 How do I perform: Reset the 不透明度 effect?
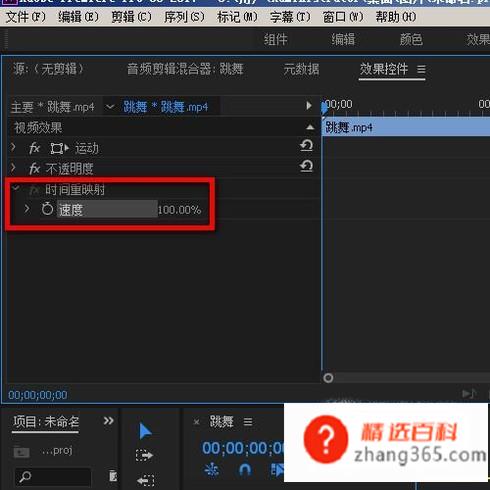306,166
